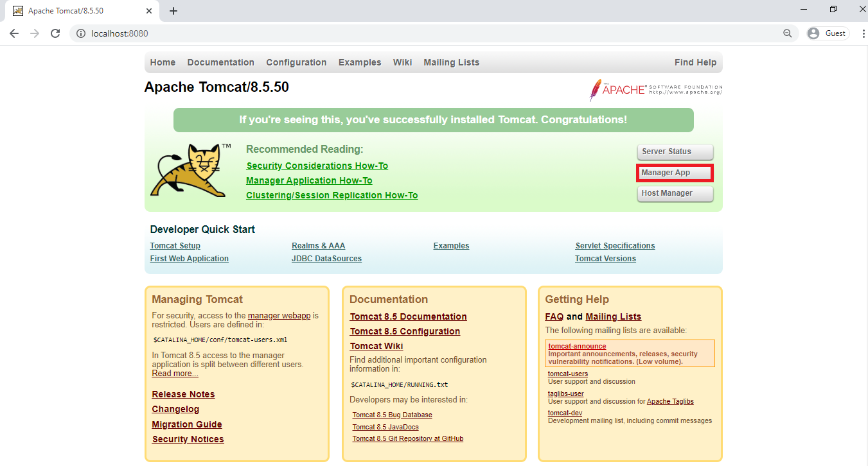Follow the manager webapp link
Viewport: 868px width, 466px height.
[x=279, y=316]
